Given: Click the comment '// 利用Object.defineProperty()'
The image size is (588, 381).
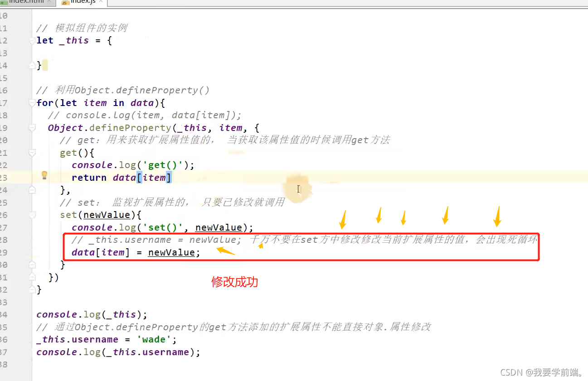Looking at the screenshot, I should [123, 90].
